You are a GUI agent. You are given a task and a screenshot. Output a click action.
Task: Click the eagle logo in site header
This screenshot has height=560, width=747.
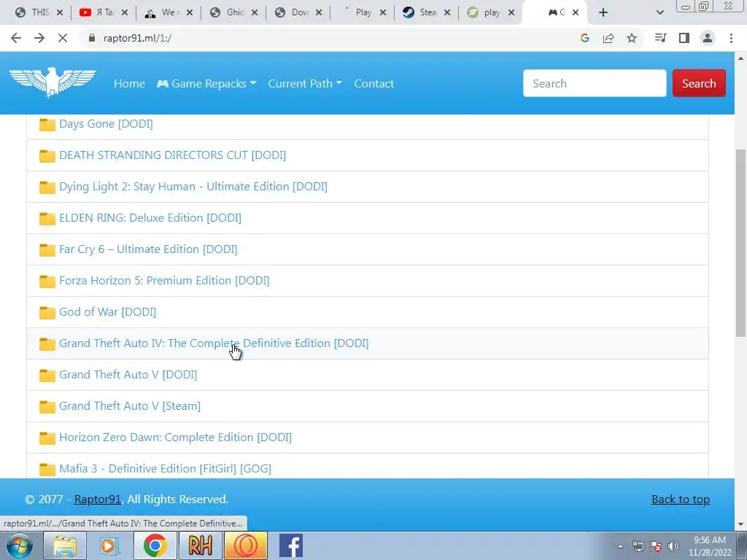(53, 82)
